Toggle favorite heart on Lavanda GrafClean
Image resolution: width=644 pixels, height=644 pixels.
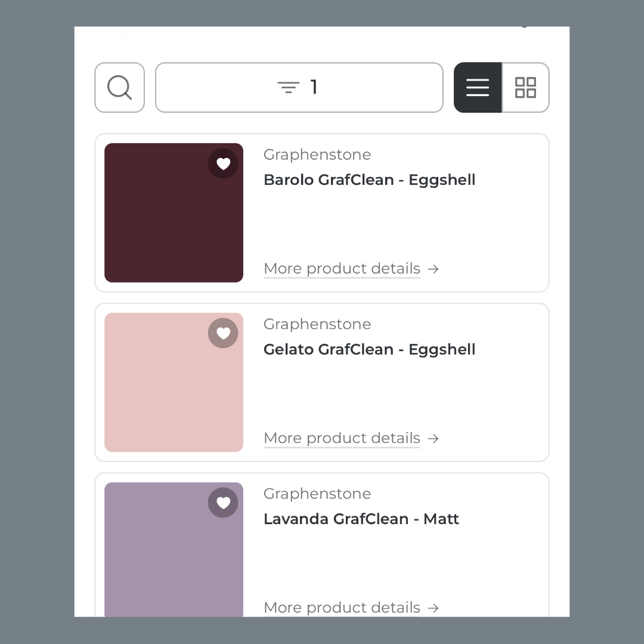[223, 503]
